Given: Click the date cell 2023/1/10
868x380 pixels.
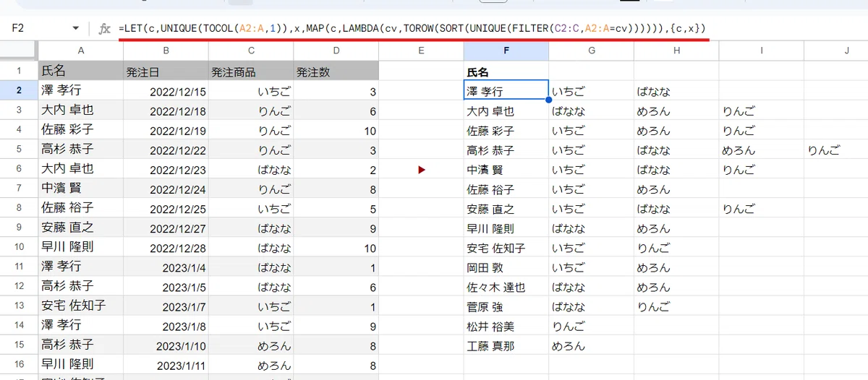Looking at the screenshot, I should click(166, 344).
